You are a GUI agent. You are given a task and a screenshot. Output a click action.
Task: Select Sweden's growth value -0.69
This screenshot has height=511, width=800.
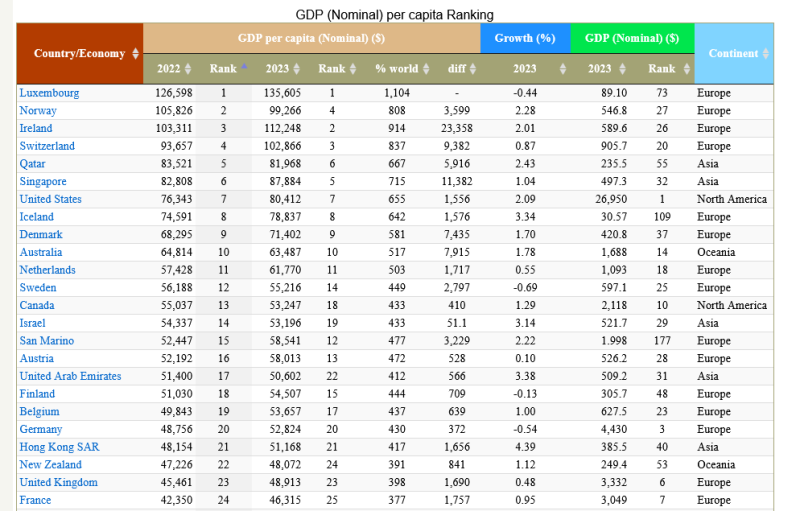(525, 288)
